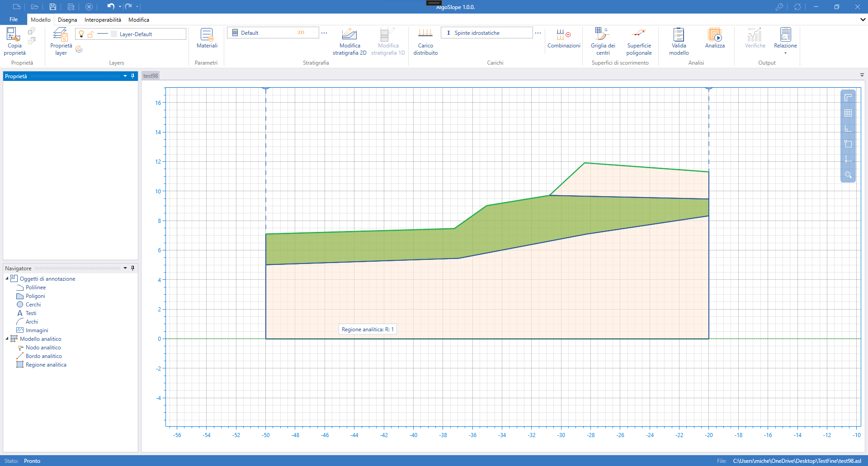Select the Carico distribuito tool
868x466 pixels.
pyautogui.click(x=425, y=42)
